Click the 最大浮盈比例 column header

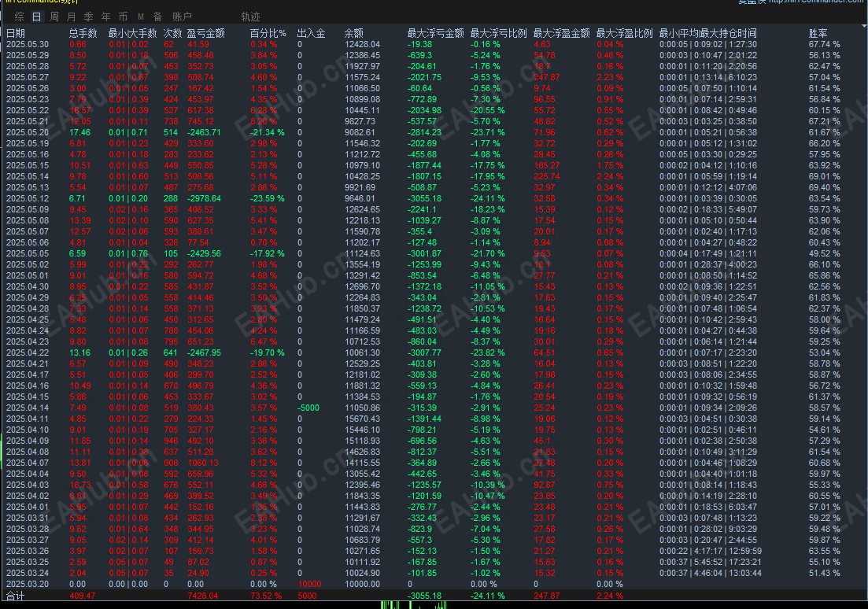point(624,33)
